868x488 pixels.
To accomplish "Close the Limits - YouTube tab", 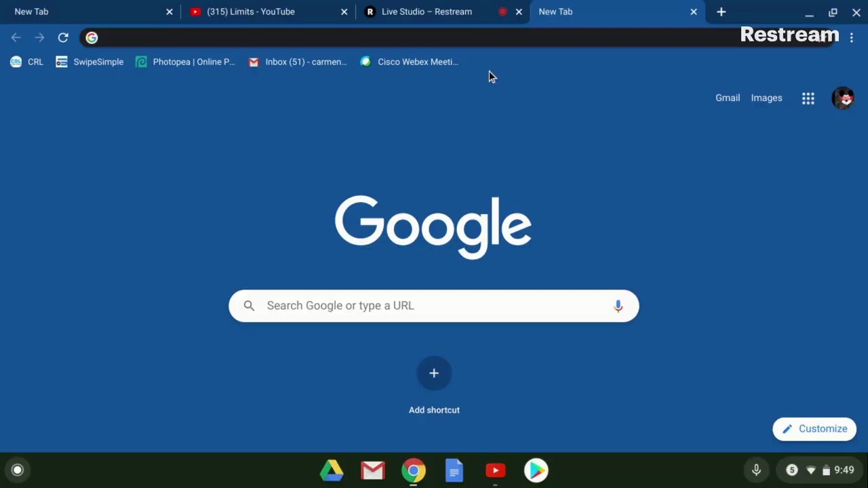I will click(x=344, y=12).
